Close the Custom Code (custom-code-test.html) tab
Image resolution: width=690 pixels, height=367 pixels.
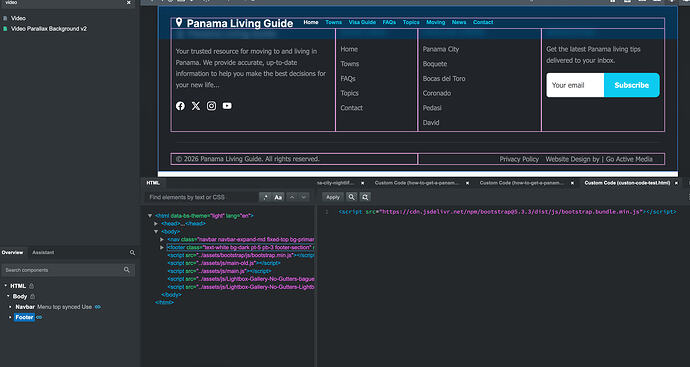tap(676, 183)
